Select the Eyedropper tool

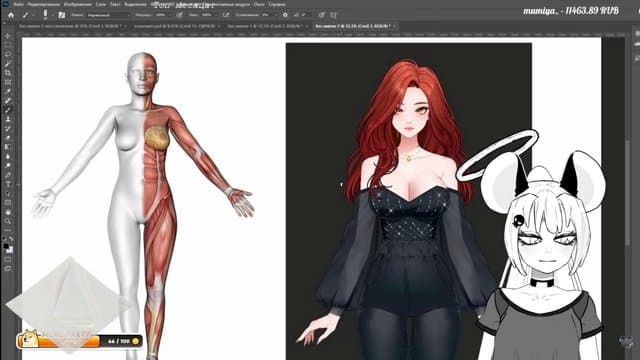click(8, 91)
